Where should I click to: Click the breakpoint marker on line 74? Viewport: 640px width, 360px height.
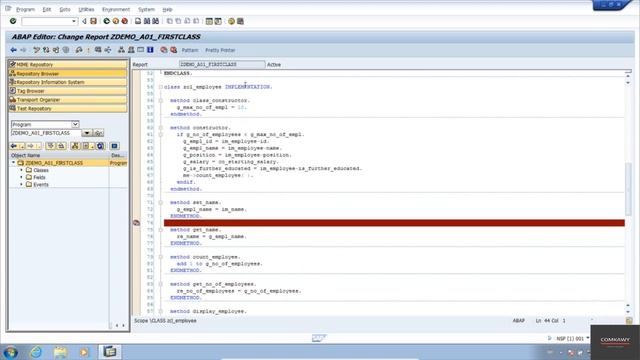point(136,223)
